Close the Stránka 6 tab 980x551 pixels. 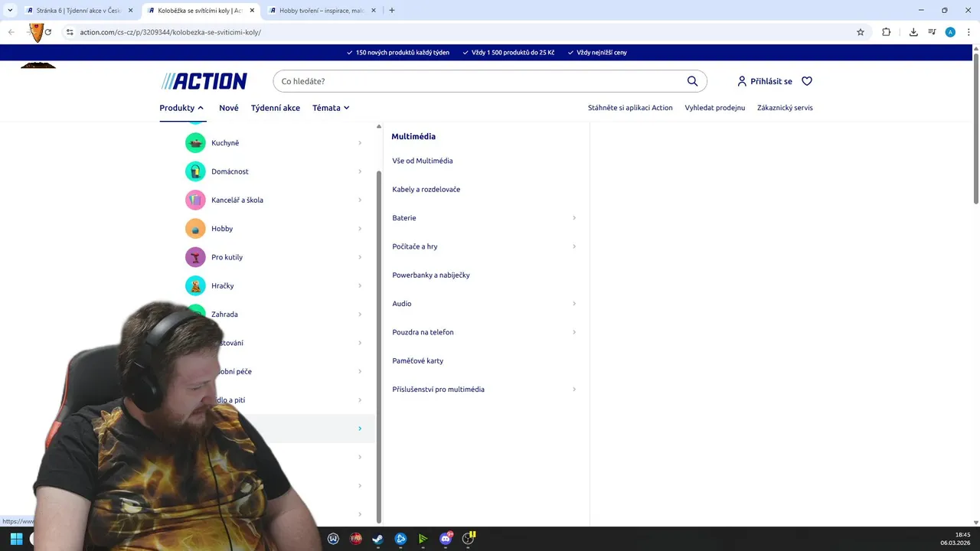[x=130, y=11]
